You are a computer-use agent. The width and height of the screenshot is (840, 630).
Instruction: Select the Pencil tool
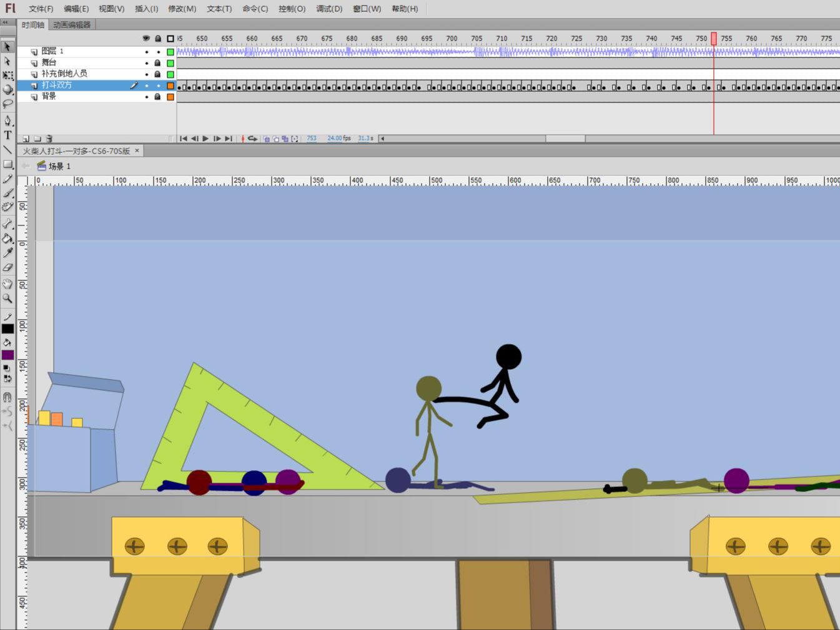pyautogui.click(x=7, y=179)
